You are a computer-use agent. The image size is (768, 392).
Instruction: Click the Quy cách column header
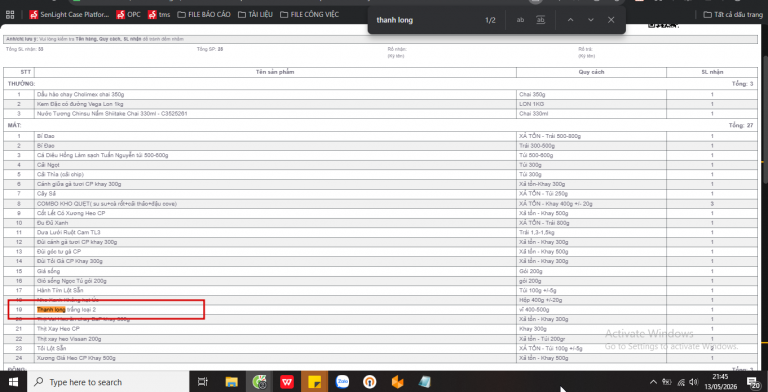pos(591,72)
